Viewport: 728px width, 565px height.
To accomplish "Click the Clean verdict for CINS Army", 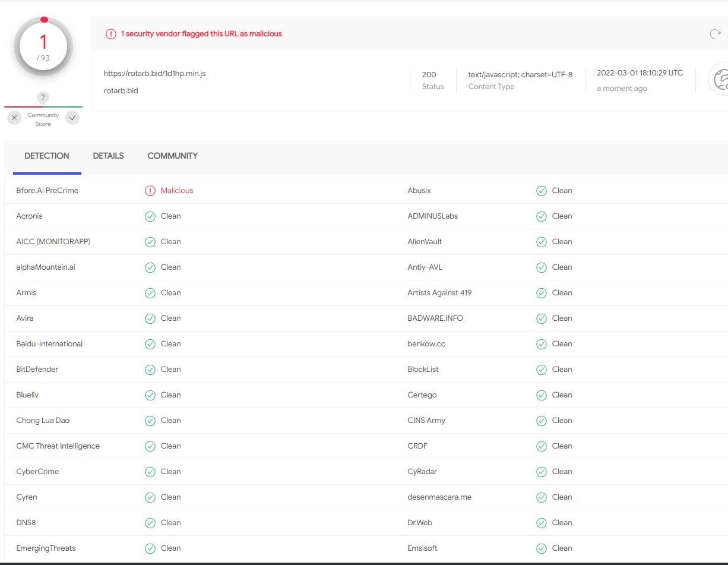I will coord(562,421).
